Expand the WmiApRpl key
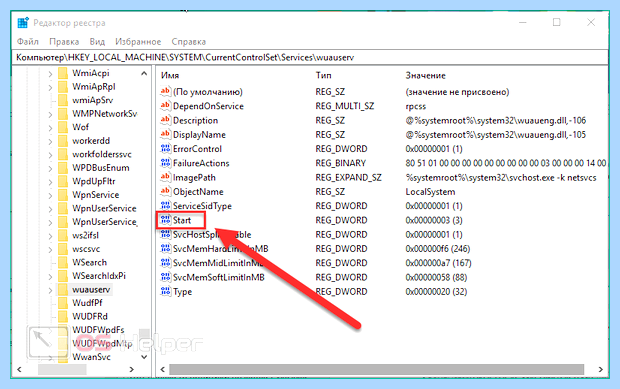The image size is (620, 389). (x=50, y=87)
